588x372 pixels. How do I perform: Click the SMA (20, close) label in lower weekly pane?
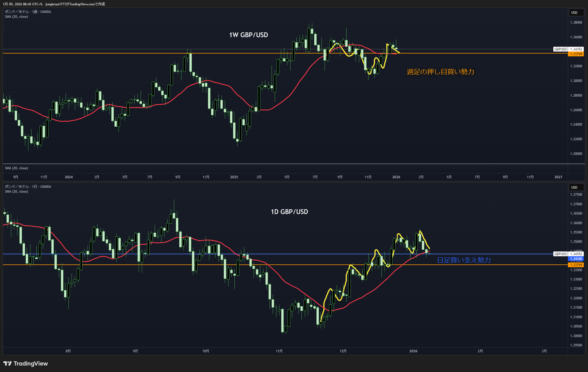pyautogui.click(x=16, y=168)
